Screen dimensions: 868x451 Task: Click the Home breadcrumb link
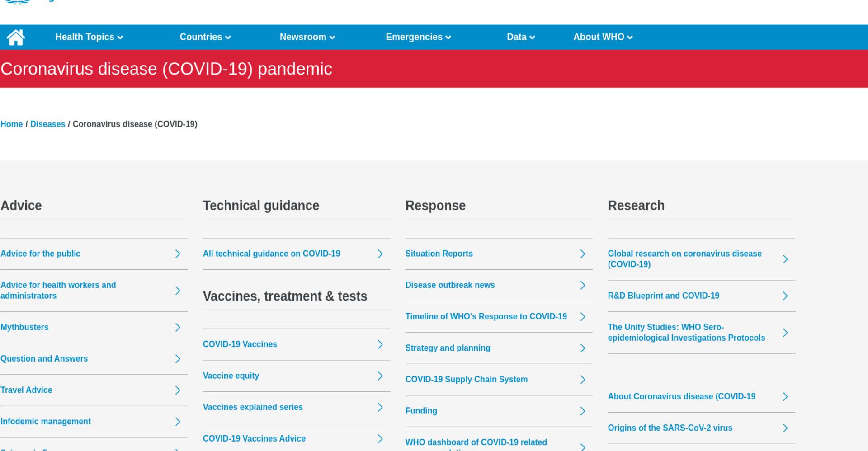tap(12, 124)
